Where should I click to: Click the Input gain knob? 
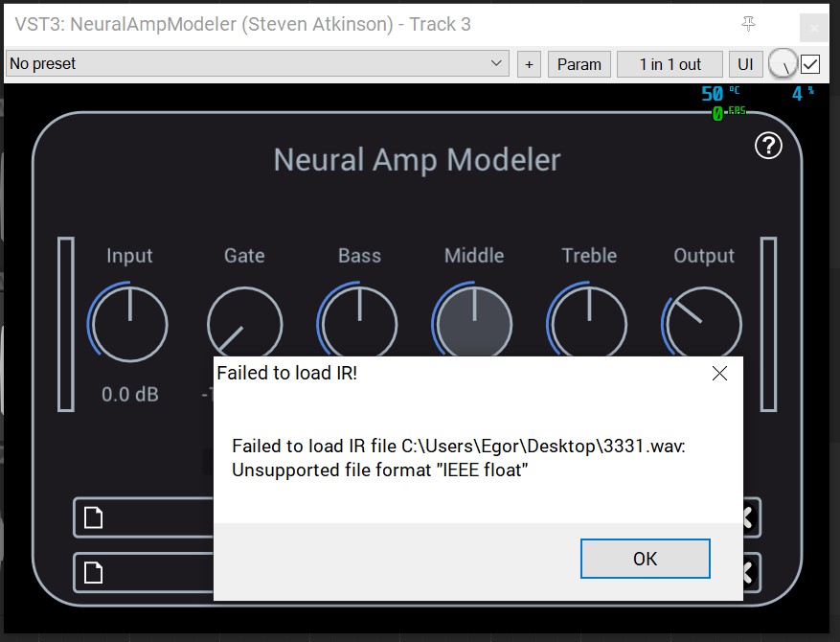tap(129, 324)
